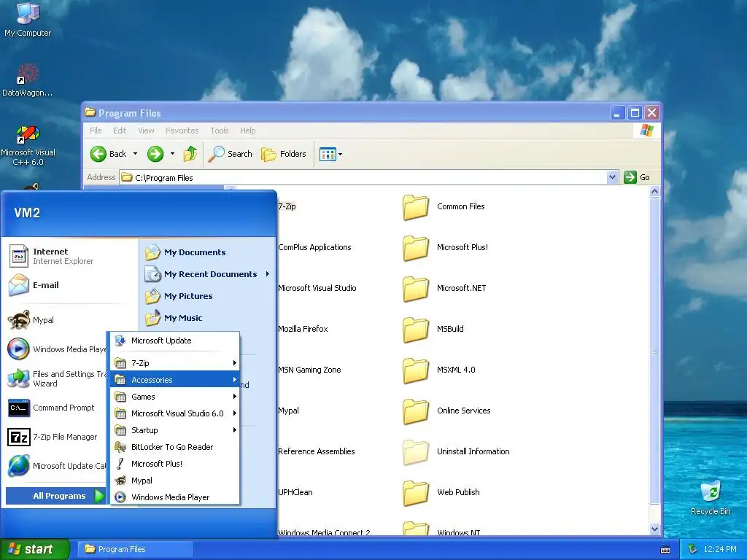
Task: Open the Microsoft.NET folder icon
Action: [415, 289]
